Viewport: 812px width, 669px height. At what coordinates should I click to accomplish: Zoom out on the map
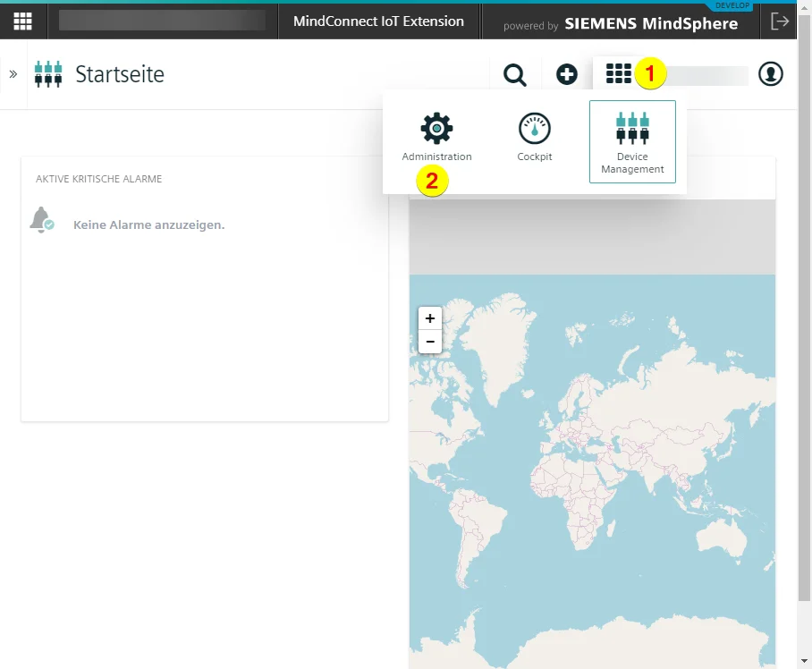430,342
